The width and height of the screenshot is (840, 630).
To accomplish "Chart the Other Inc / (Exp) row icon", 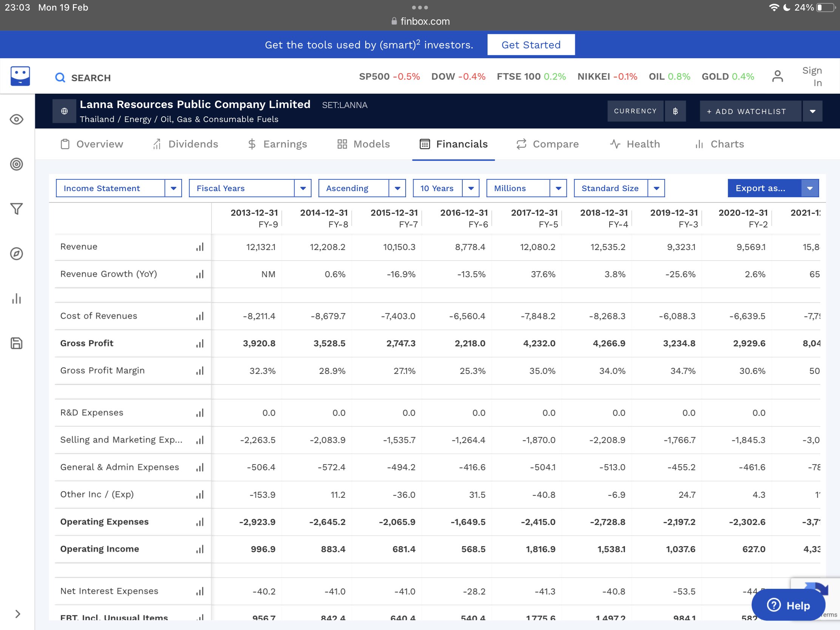I will [x=200, y=494].
